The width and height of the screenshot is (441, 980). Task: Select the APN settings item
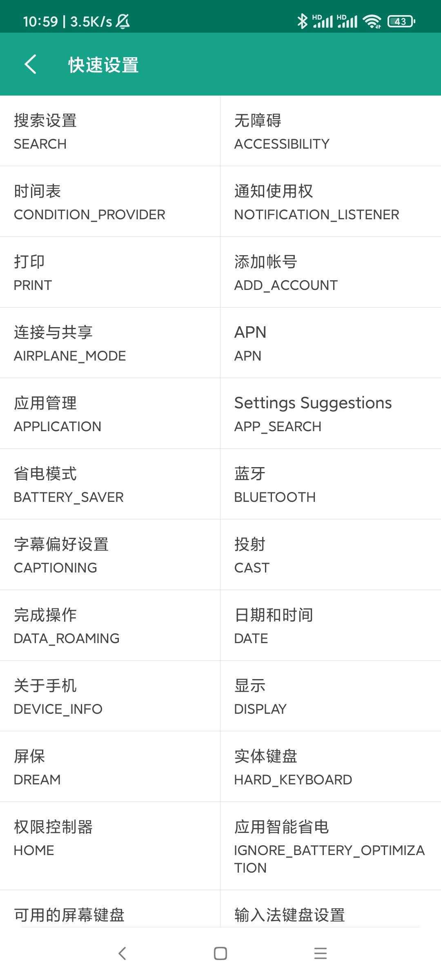pyautogui.click(x=330, y=343)
